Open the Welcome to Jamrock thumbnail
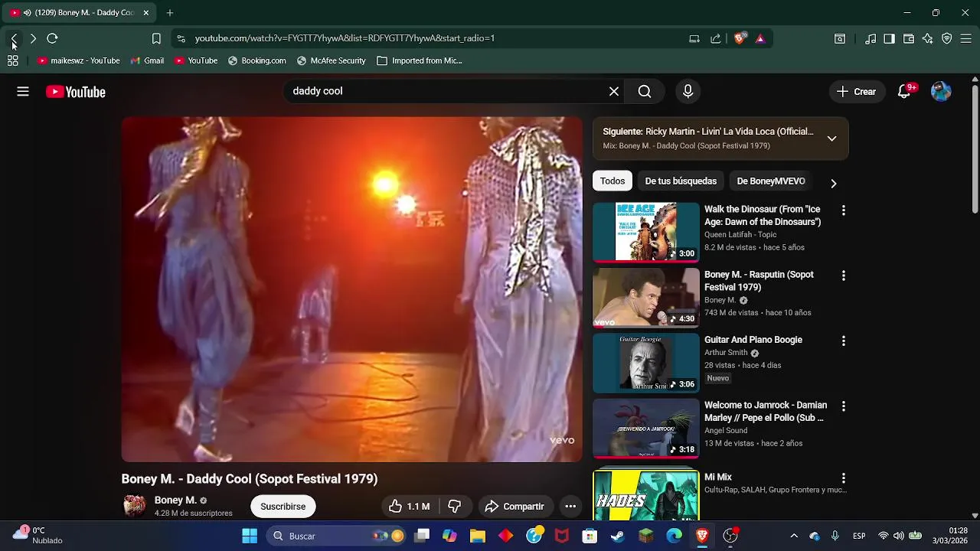 (646, 428)
